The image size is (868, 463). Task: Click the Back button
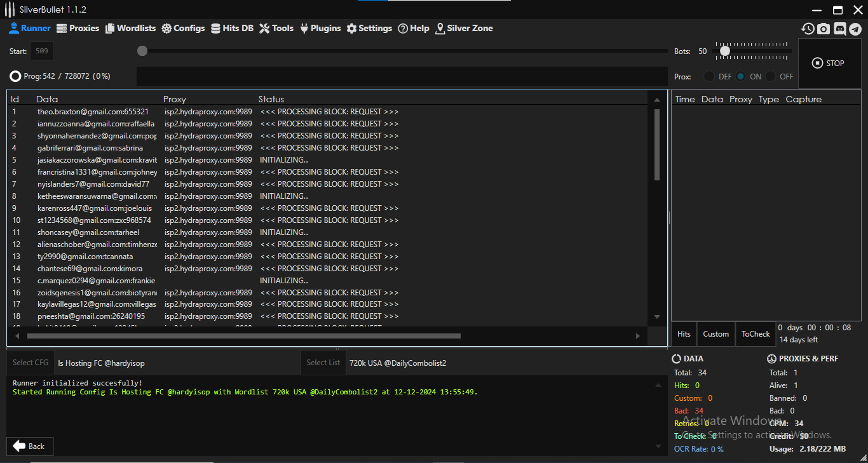[30, 446]
